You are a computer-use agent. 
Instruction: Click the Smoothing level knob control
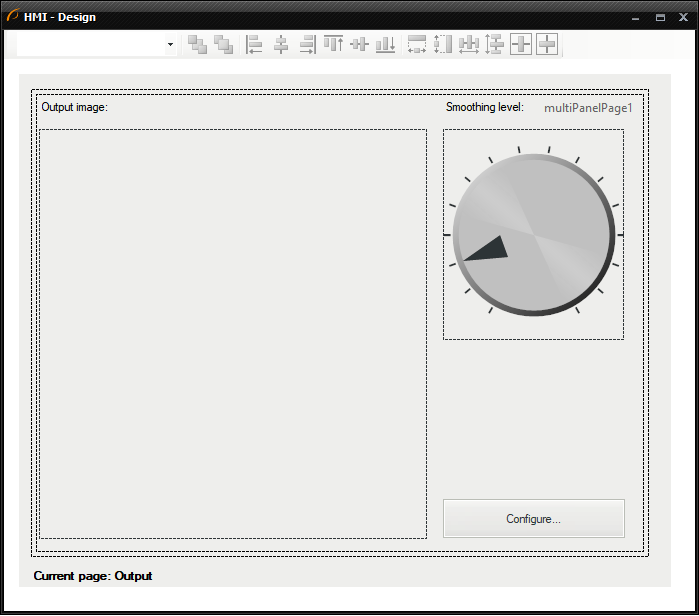click(x=533, y=235)
